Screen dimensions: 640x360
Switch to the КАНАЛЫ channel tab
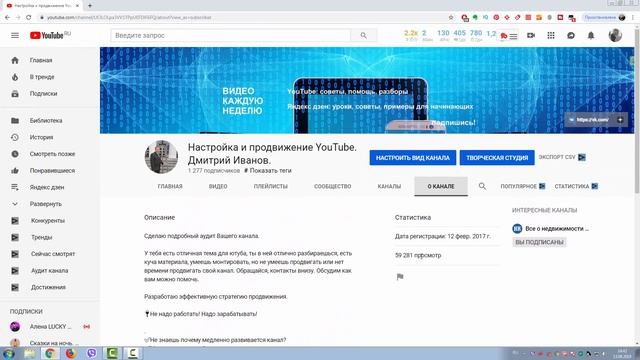(x=389, y=186)
